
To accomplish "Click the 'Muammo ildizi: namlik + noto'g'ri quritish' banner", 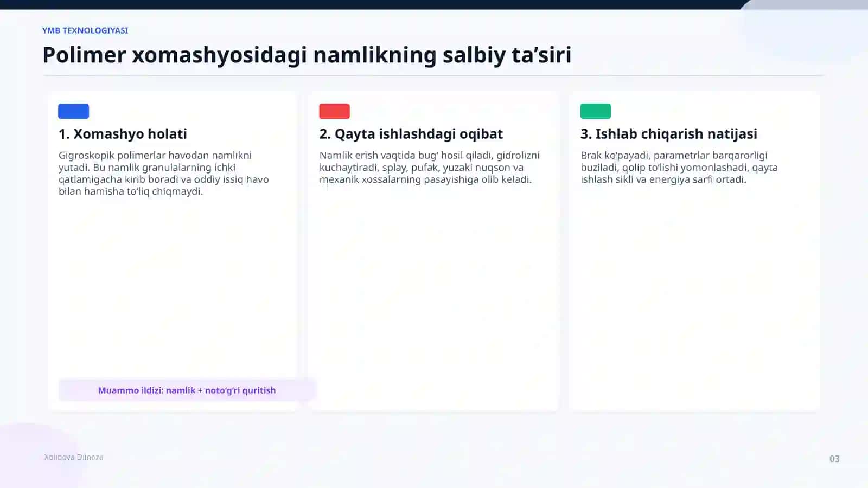I will pyautogui.click(x=187, y=390).
